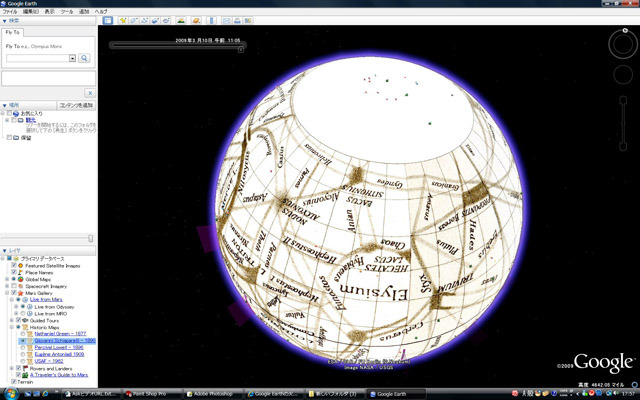Collapse the layers panel header arrow

(4, 251)
